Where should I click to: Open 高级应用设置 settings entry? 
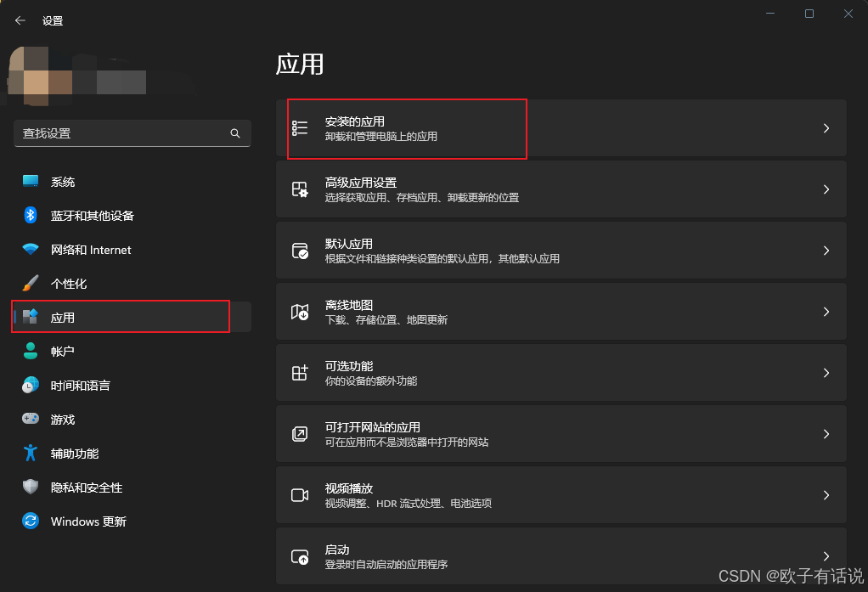(x=561, y=189)
